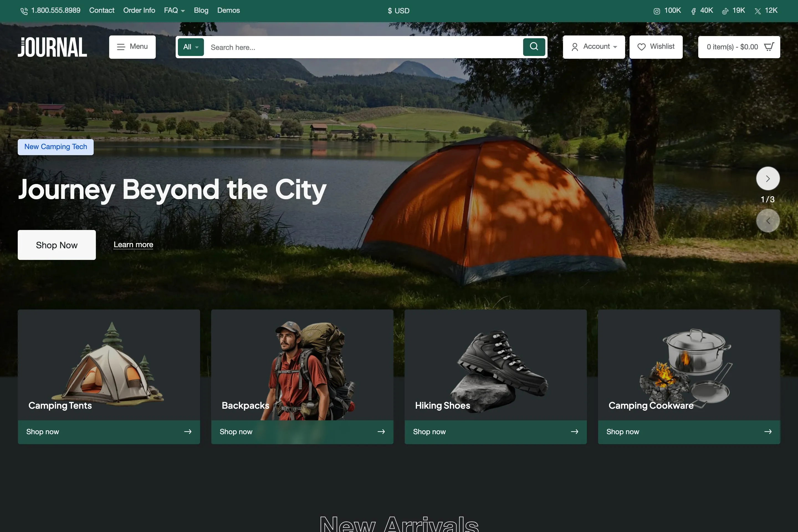The image size is (798, 532).
Task: Click the Hiking Shoes title text
Action: point(443,405)
